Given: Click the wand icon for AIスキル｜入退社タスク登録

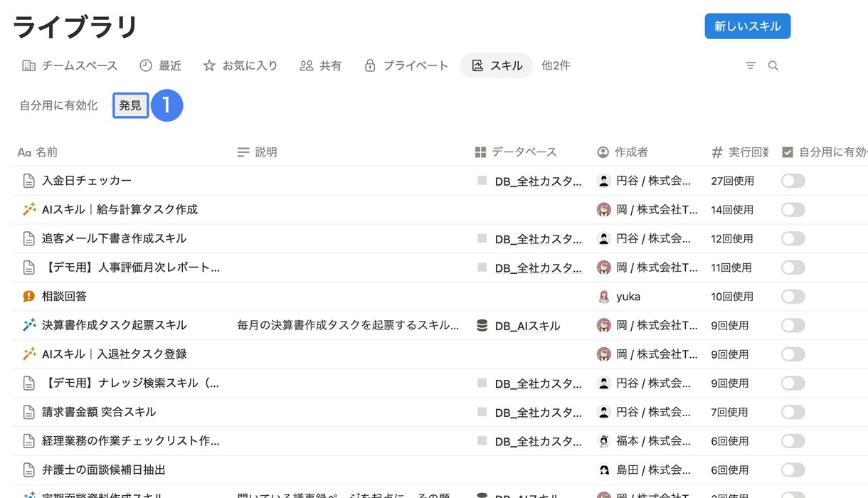Looking at the screenshot, I should tap(29, 354).
